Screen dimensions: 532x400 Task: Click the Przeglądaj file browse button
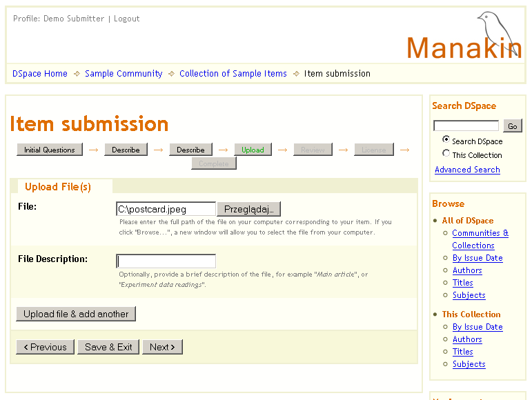point(248,209)
